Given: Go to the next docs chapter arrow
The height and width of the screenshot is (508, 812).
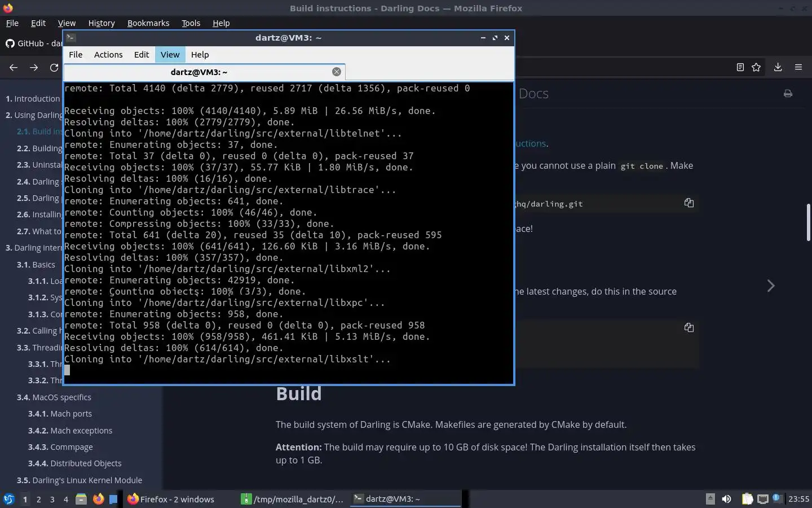Looking at the screenshot, I should (x=771, y=286).
